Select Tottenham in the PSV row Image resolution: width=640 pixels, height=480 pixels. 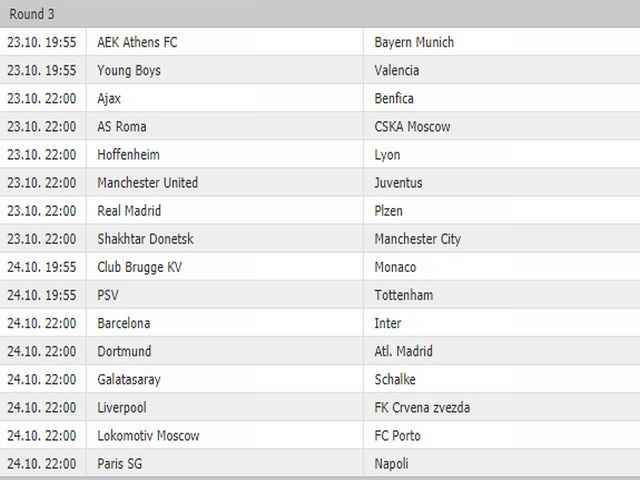click(404, 295)
